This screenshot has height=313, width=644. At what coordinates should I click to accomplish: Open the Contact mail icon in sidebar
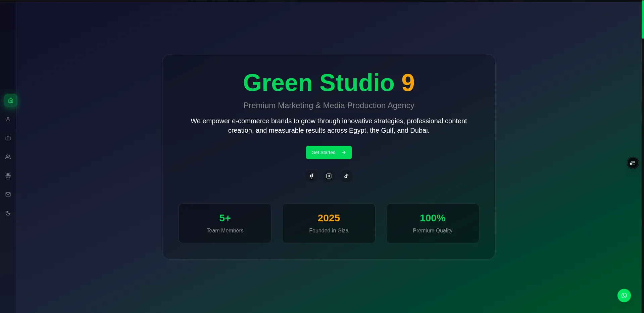[8, 194]
